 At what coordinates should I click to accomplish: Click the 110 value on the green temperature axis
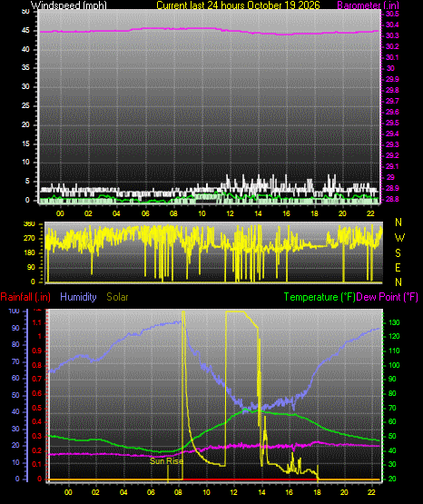pos(394,351)
